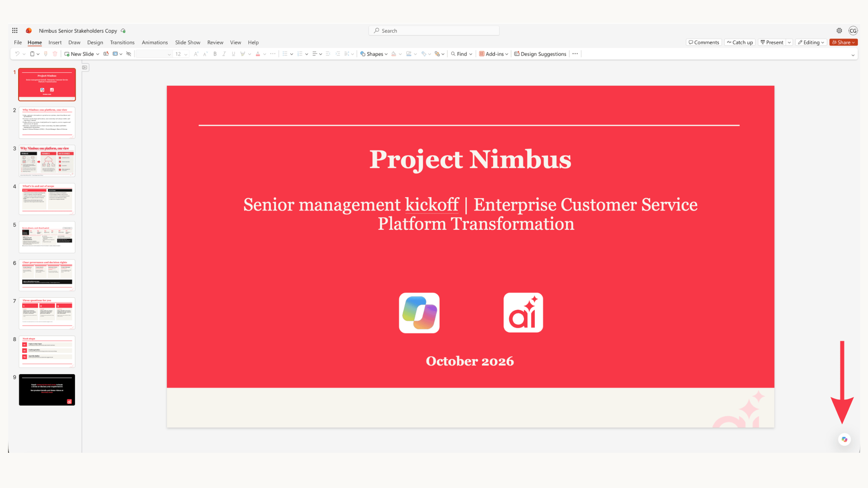Toggle Underline formatting
Viewport: 868px width, 488px height.
[x=233, y=54]
